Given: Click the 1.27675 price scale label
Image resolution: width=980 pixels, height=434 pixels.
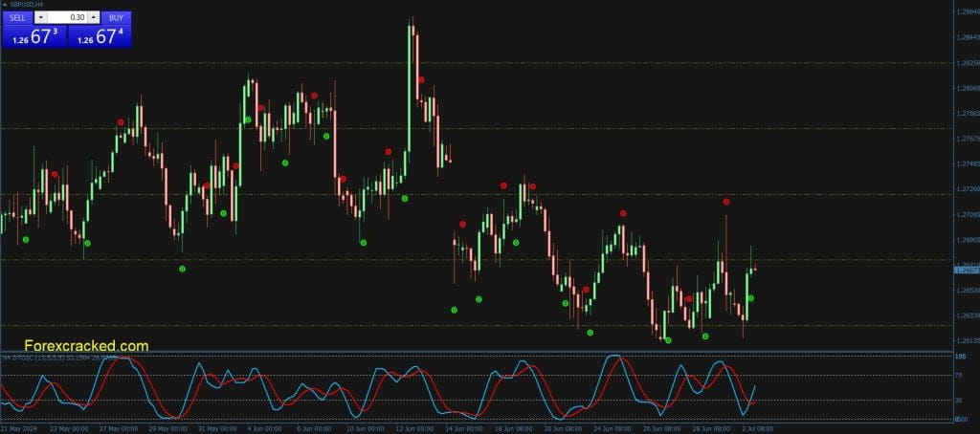Looking at the screenshot, I should point(967,139).
